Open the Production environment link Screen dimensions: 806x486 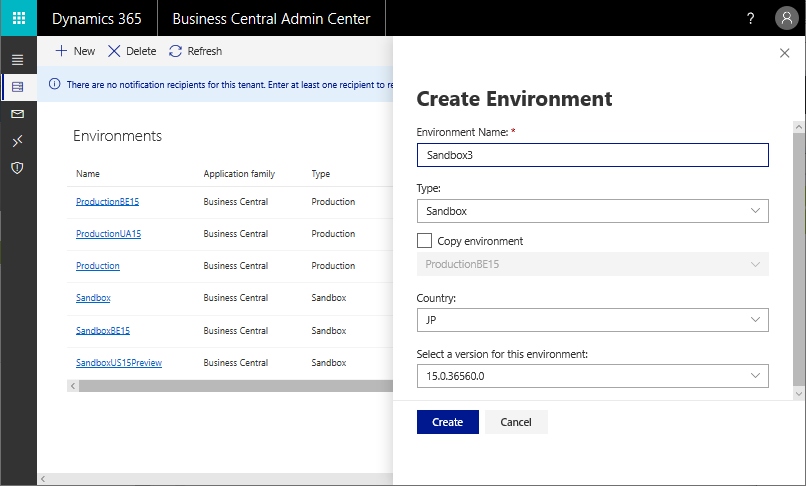coord(98,265)
